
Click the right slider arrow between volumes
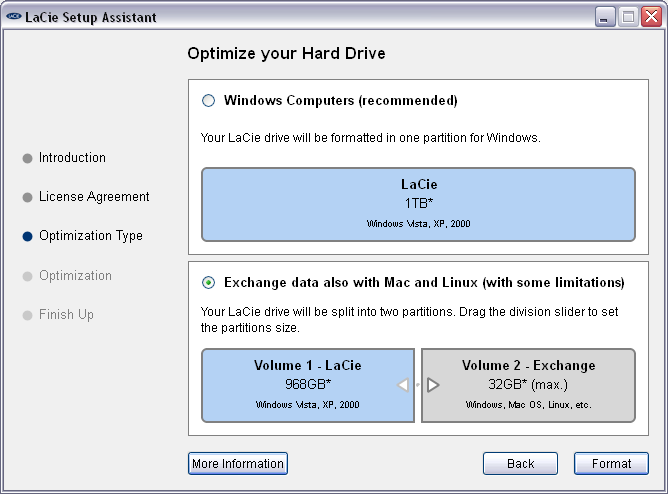(433, 385)
